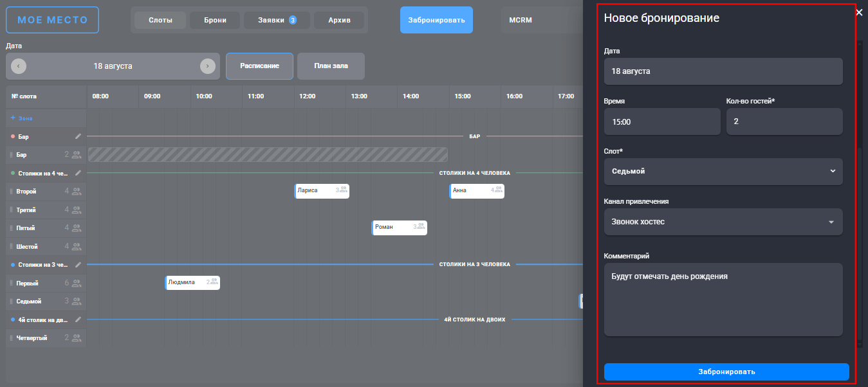The width and height of the screenshot is (868, 387).
Task: Click top Забронировать button in header
Action: point(436,20)
